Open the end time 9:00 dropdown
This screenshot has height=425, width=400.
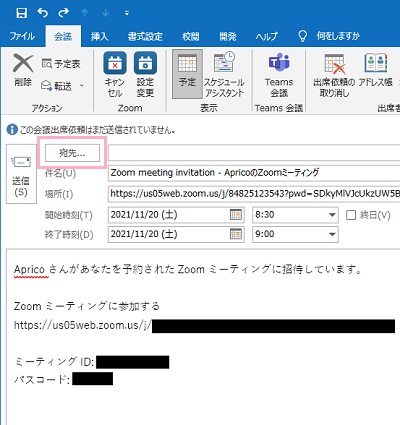click(332, 234)
